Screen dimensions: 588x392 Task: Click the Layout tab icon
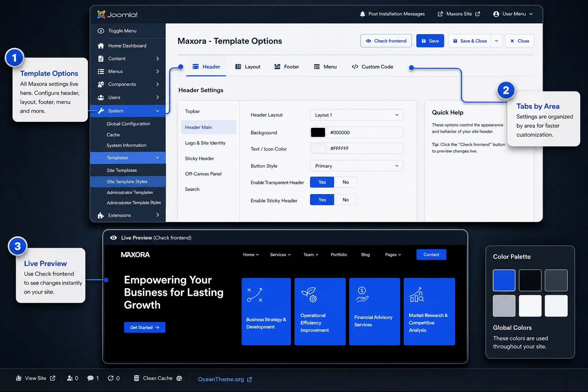(x=238, y=67)
